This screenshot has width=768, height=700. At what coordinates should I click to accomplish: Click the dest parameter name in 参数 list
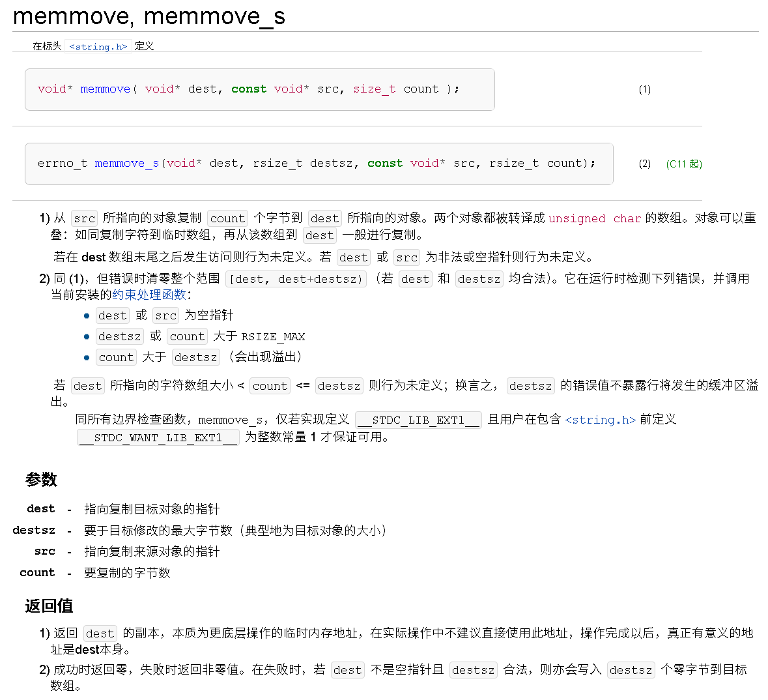40,509
